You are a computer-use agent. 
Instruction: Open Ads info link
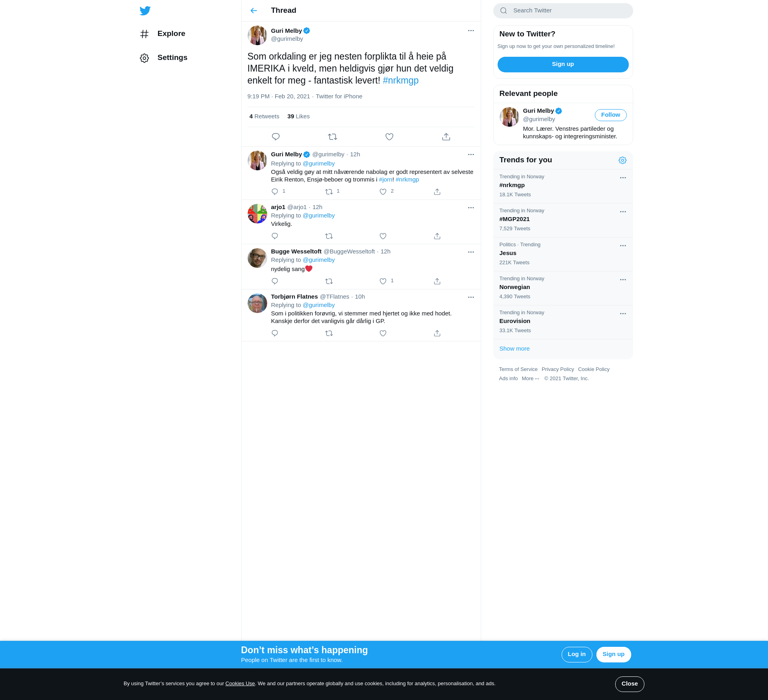coord(508,379)
